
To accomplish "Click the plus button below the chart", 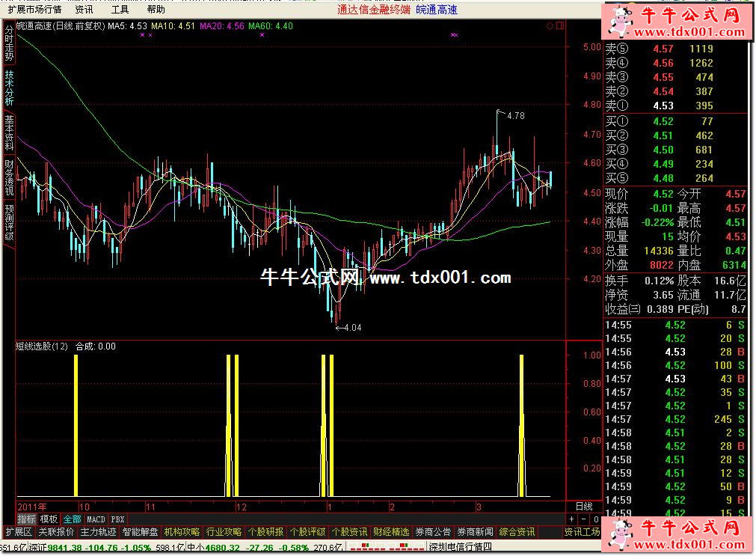I will [571, 519].
